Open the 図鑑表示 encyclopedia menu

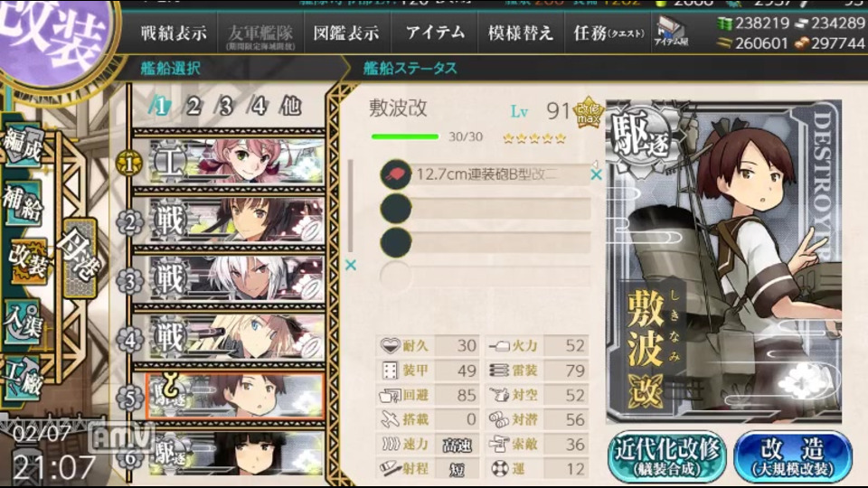coord(346,33)
